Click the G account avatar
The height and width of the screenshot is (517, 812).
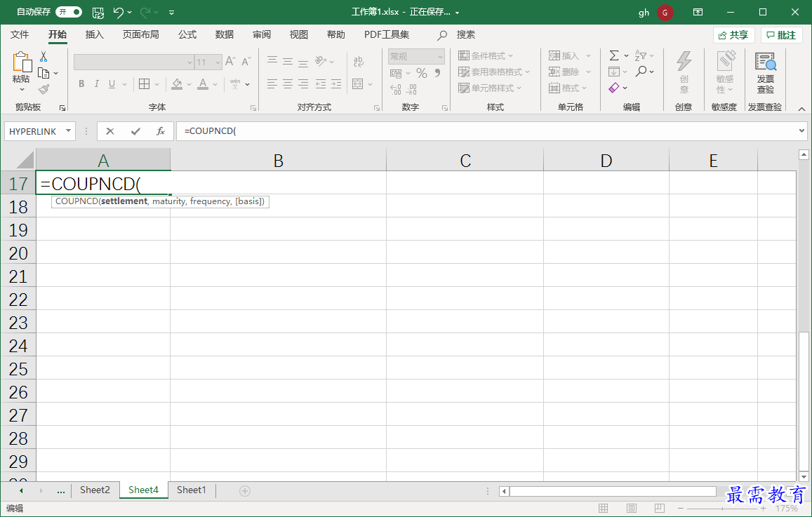[x=665, y=13]
